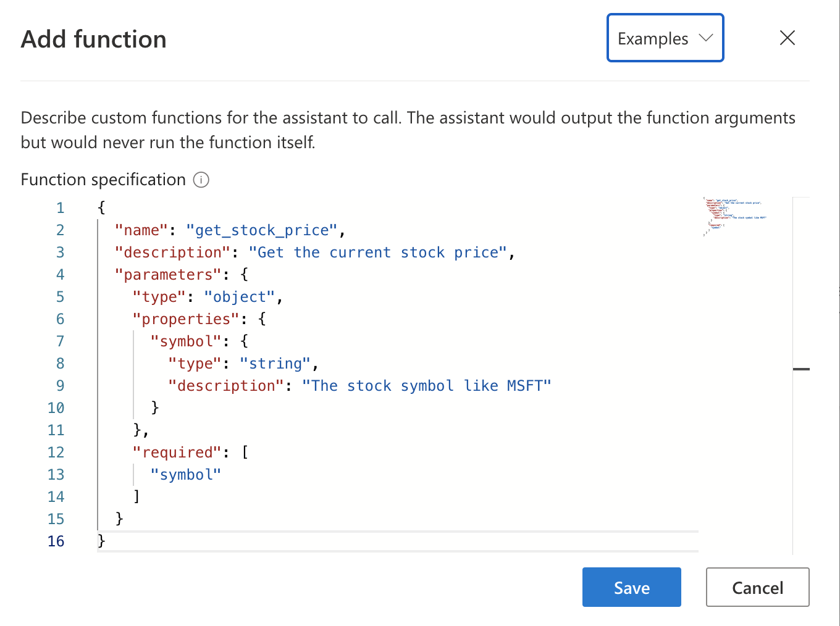Open the Examples dropdown
840x626 pixels.
point(665,38)
